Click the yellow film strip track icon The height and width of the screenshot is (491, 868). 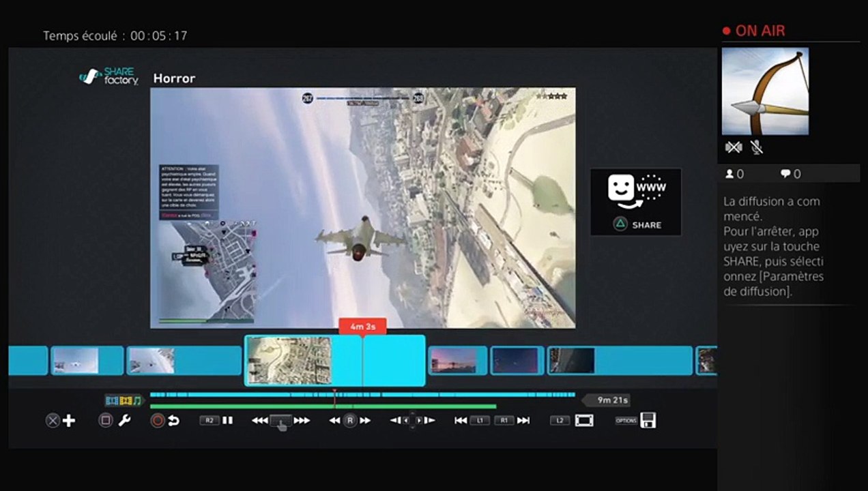(x=126, y=400)
